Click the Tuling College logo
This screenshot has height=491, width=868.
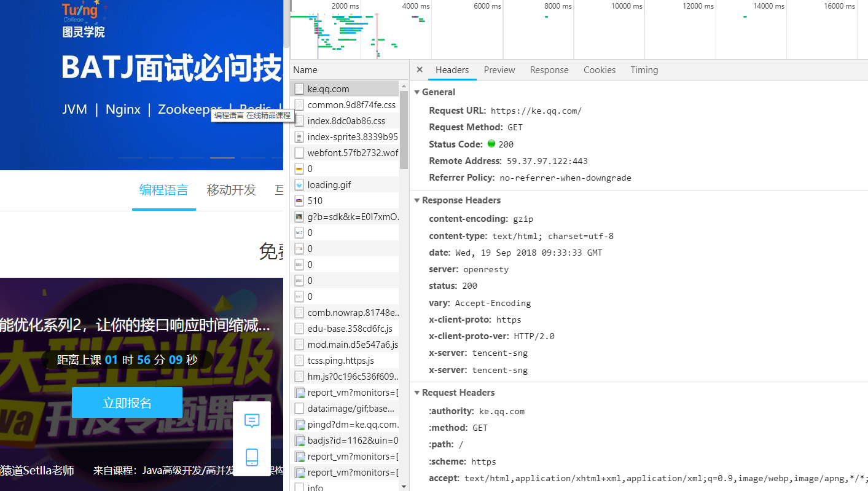pos(83,20)
